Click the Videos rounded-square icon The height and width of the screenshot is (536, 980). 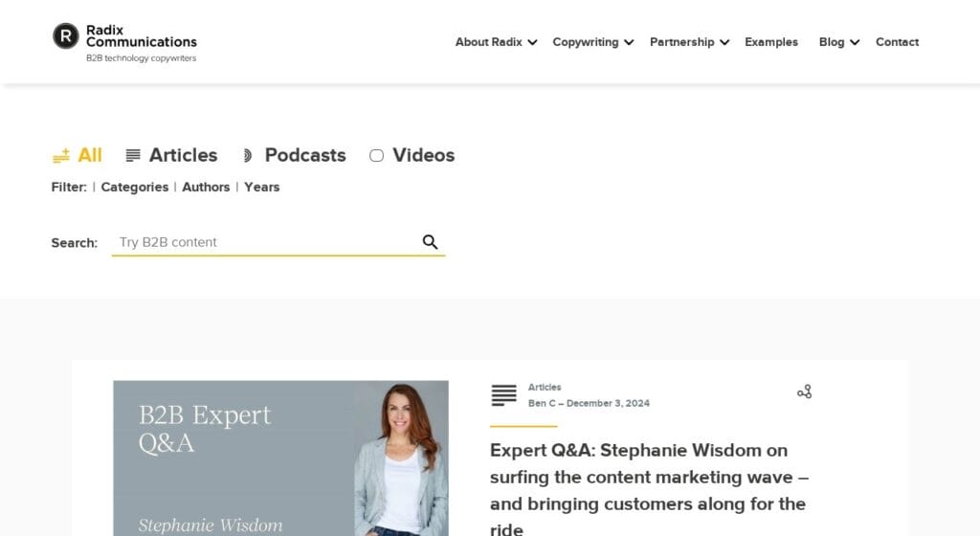(x=376, y=155)
